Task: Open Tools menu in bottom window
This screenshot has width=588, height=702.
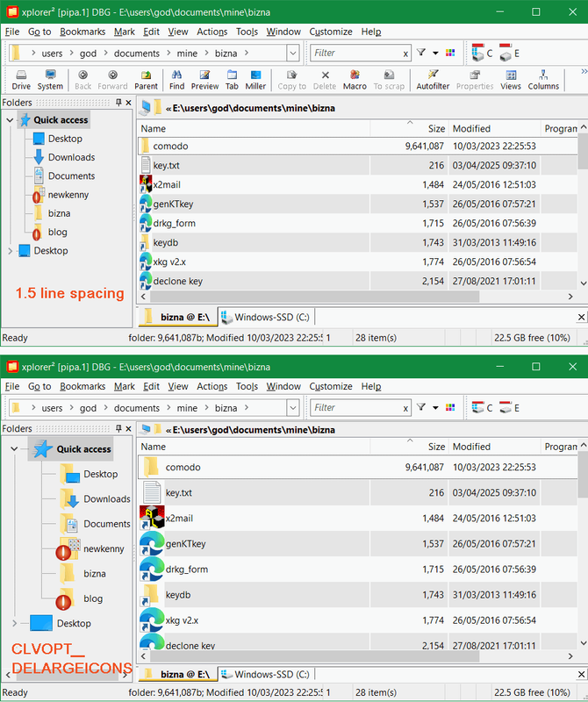Action: tap(247, 386)
